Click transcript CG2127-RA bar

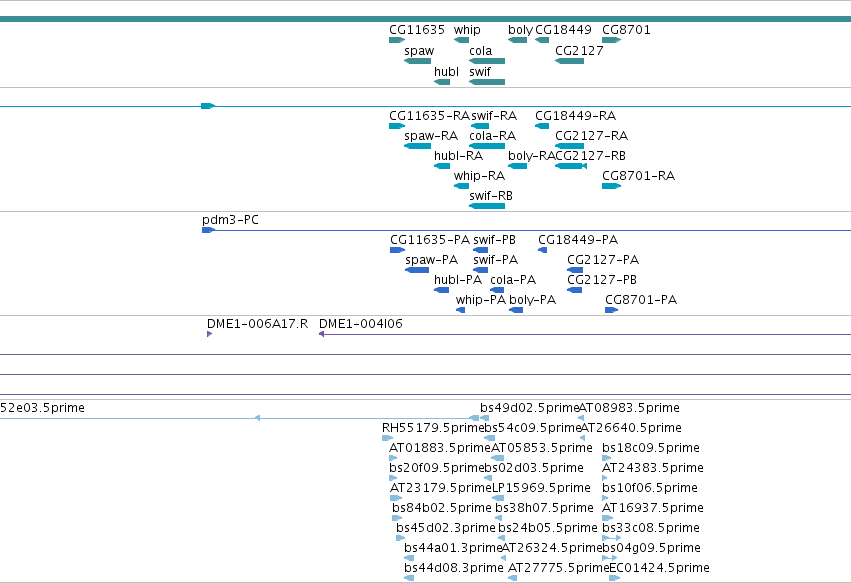click(569, 146)
